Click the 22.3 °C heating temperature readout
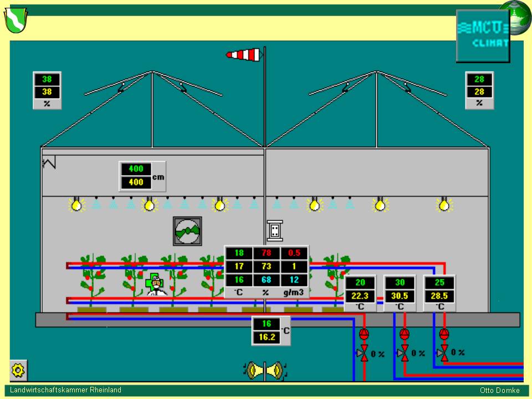The width and height of the screenshot is (532, 399). tap(360, 296)
